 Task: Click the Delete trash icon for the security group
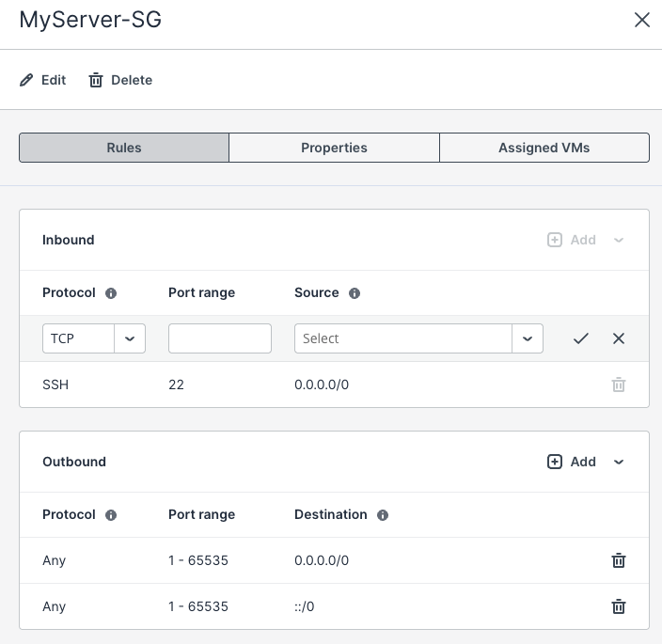(96, 80)
